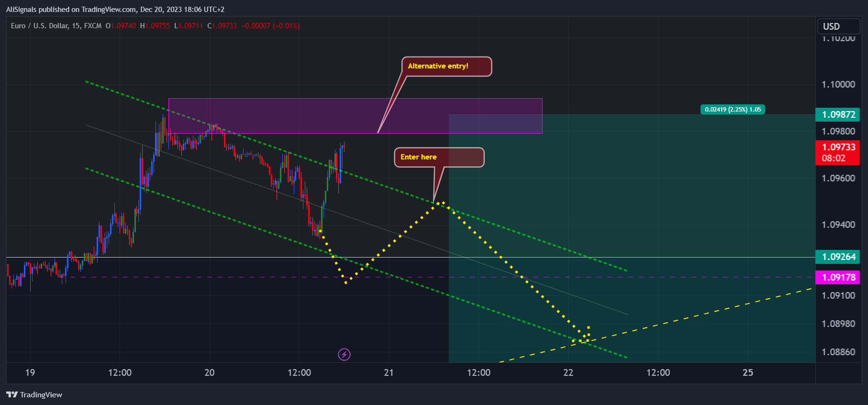This screenshot has width=868, height=405.
Task: Click date label '21' on the time axis
Action: pos(389,372)
